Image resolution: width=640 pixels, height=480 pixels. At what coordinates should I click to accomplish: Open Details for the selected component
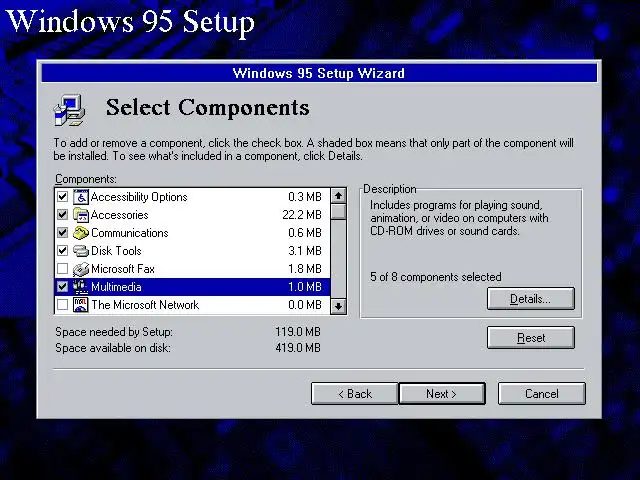click(x=531, y=299)
